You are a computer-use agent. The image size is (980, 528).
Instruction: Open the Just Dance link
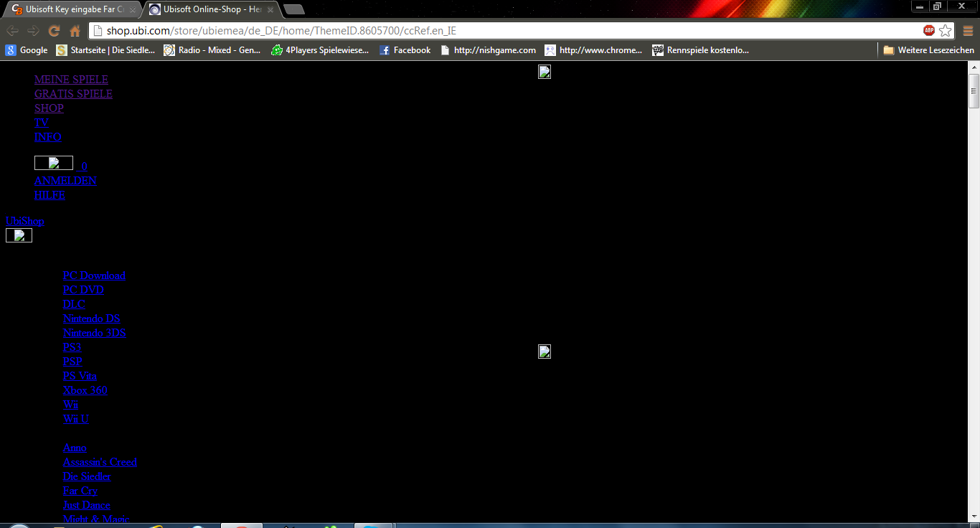point(86,505)
